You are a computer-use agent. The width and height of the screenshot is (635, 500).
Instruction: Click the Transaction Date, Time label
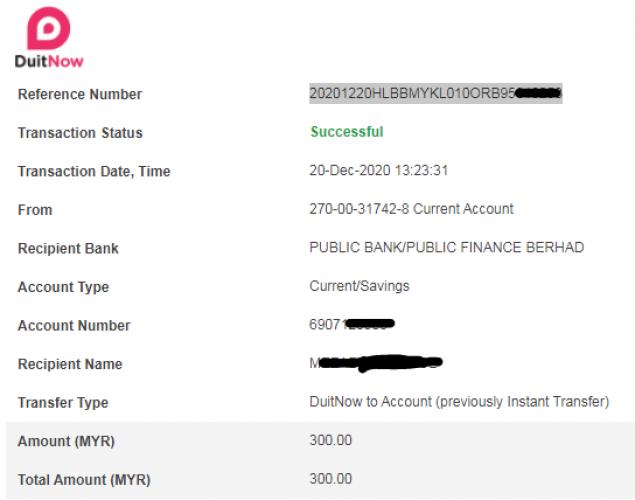pos(94,172)
